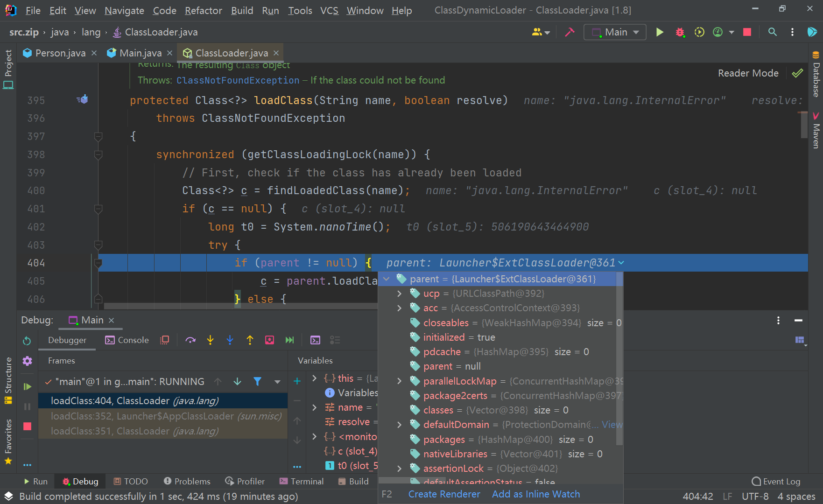The image size is (823, 504).
Task: Expand the ucp URLClassPath node
Action: (399, 294)
